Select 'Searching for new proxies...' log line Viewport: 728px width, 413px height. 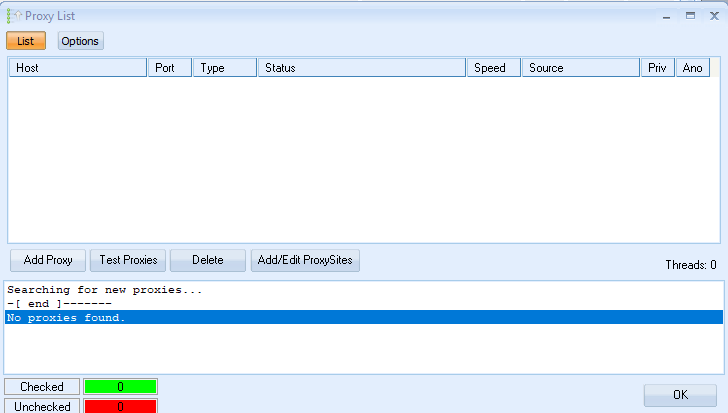pos(364,290)
